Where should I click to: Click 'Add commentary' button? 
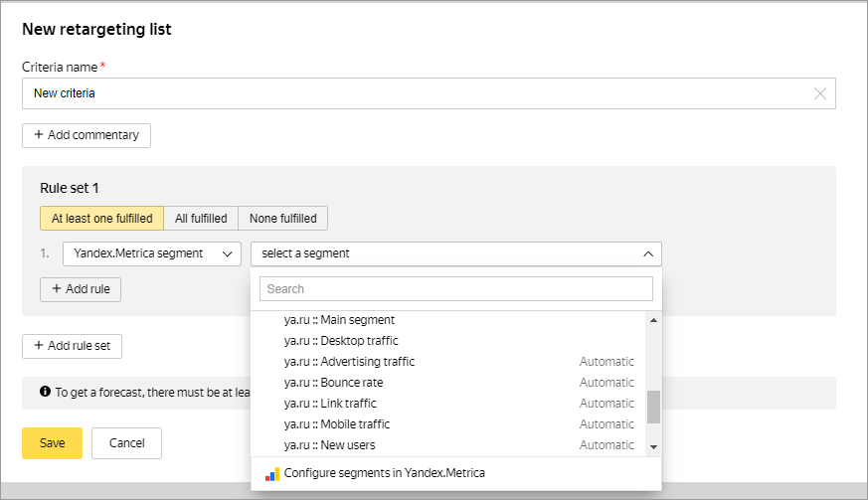point(87,135)
